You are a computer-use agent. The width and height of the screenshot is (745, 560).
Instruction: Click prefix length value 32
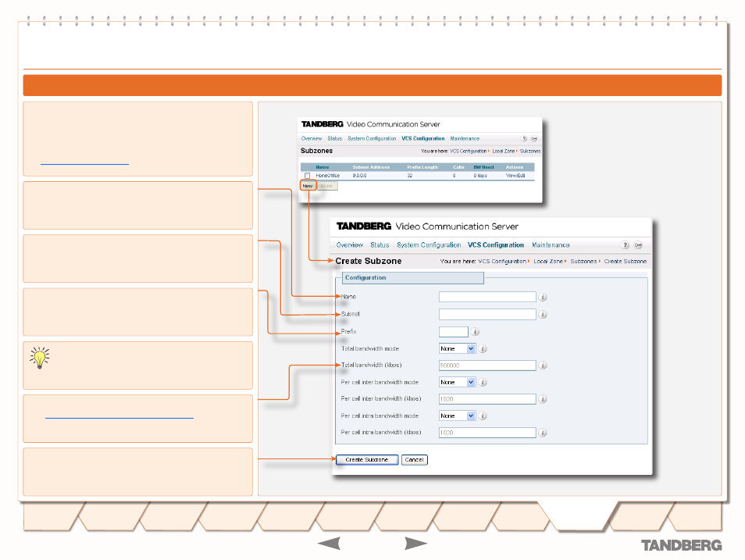click(409, 176)
